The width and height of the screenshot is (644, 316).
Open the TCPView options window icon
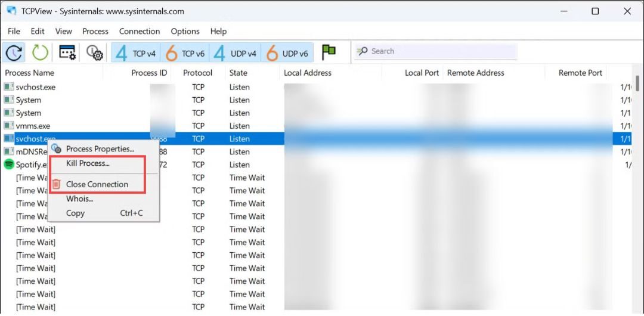[x=67, y=52]
